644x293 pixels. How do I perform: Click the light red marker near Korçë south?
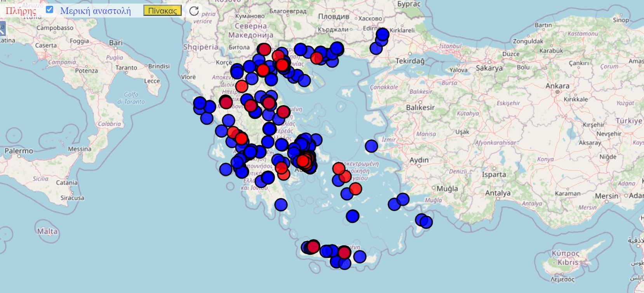(x=242, y=86)
